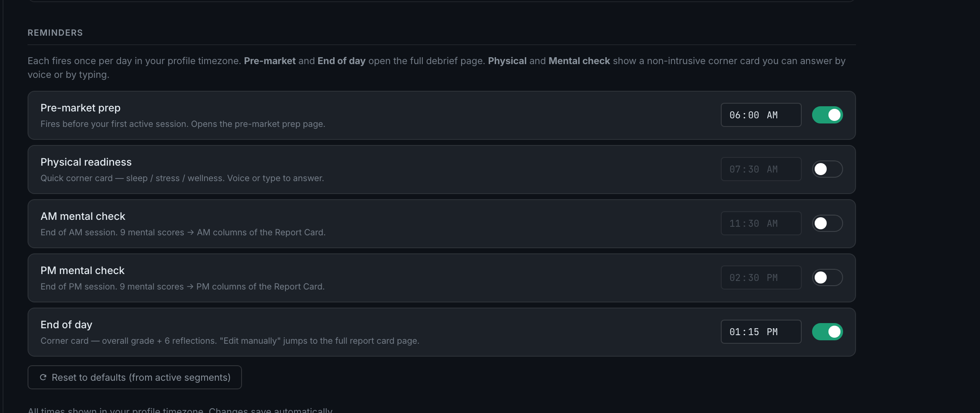This screenshot has height=413, width=980.
Task: Select the "AM" period of Pre-market prep time
Action: (x=772, y=115)
